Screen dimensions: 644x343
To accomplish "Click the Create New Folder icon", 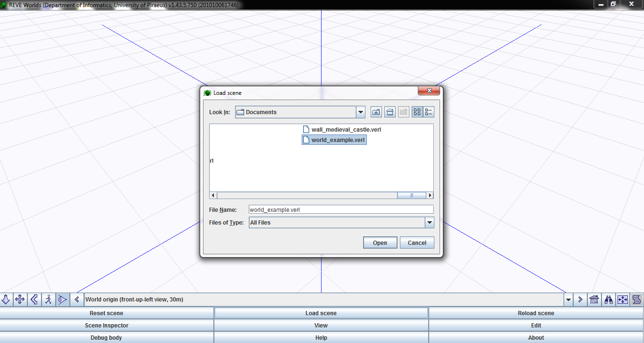I will [404, 112].
